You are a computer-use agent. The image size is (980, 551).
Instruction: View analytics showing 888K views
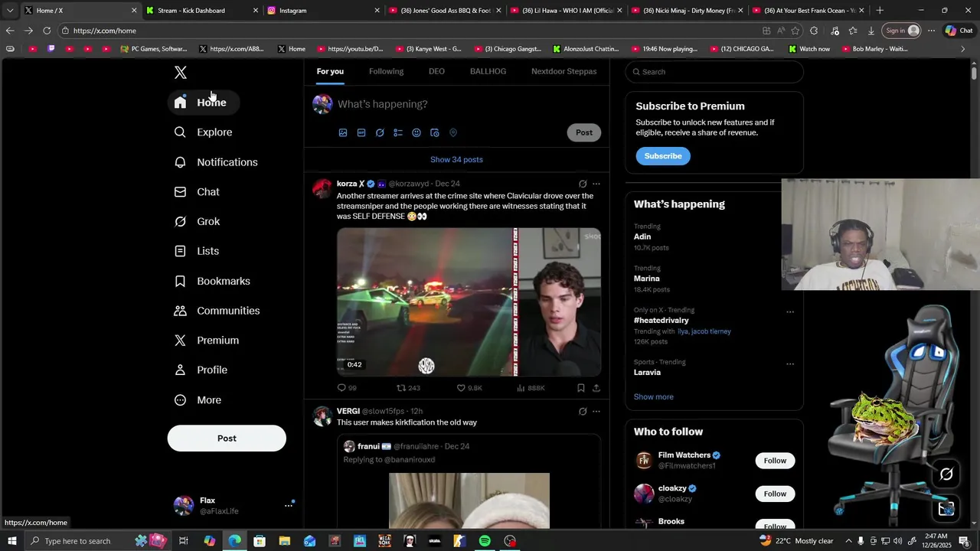pos(531,388)
